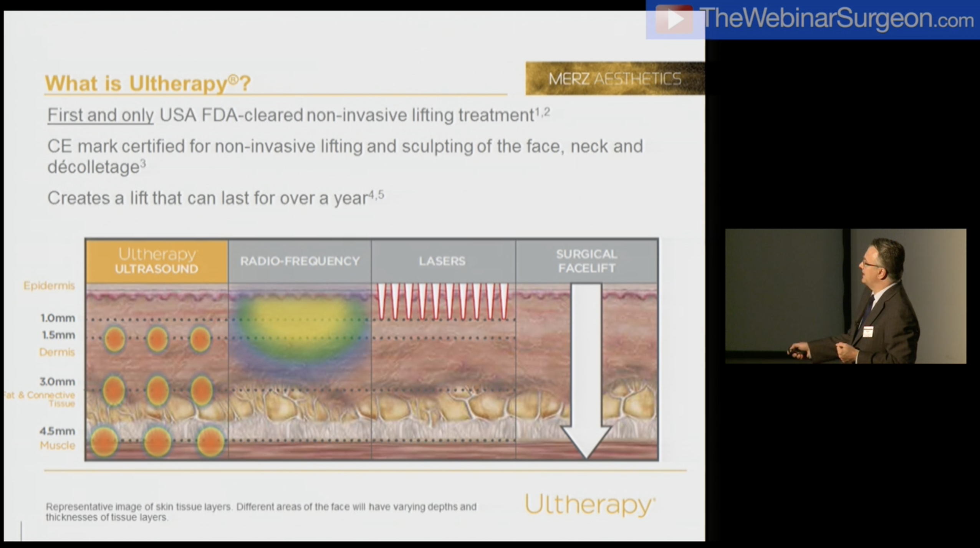Click the Ultherapy logo at bottom right

tap(589, 505)
